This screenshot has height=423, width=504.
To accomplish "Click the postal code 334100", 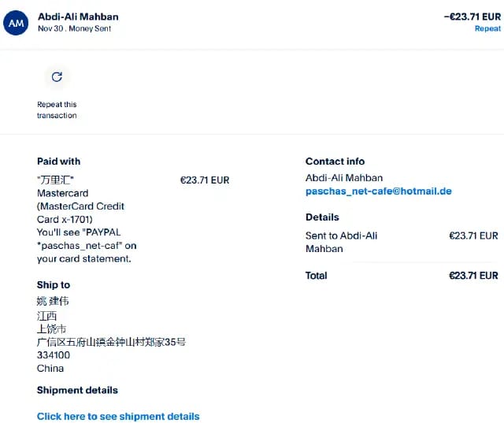I will tap(54, 355).
